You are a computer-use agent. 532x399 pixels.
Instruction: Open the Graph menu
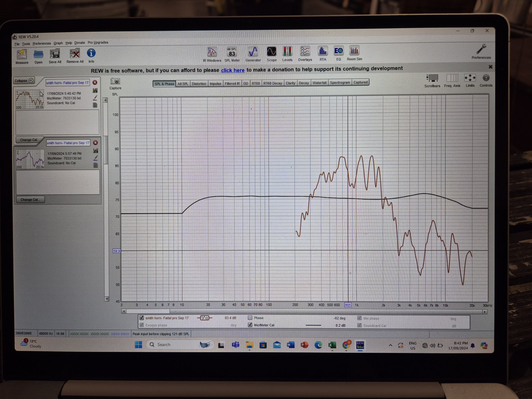pos(58,43)
